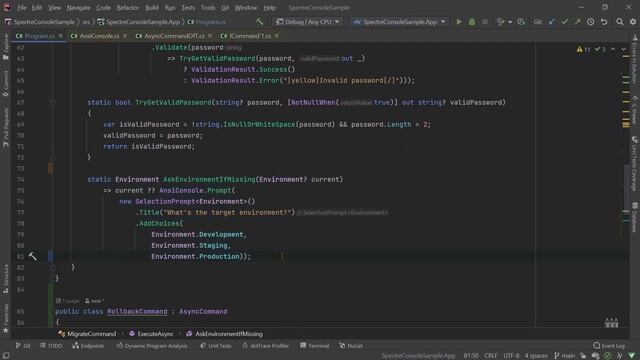Click SpectreConsoleSample.App in navigation bar
The height and width of the screenshot is (360, 640).
[x=139, y=22]
